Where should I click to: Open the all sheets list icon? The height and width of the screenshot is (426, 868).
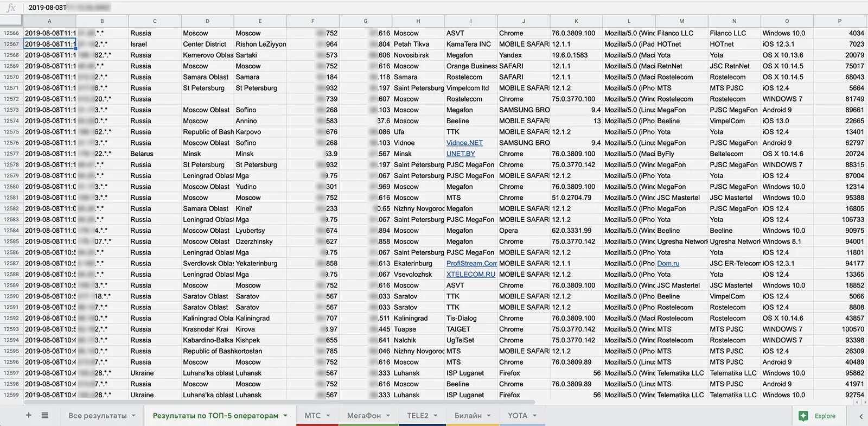45,415
